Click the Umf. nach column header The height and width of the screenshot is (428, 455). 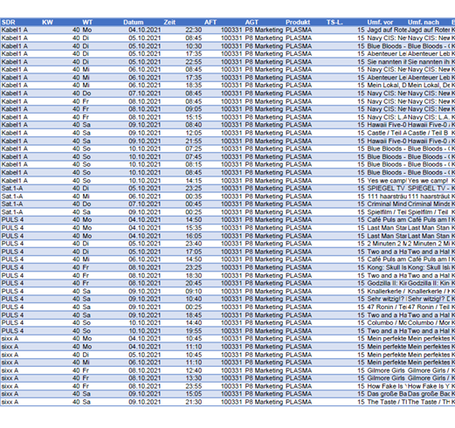click(x=423, y=22)
